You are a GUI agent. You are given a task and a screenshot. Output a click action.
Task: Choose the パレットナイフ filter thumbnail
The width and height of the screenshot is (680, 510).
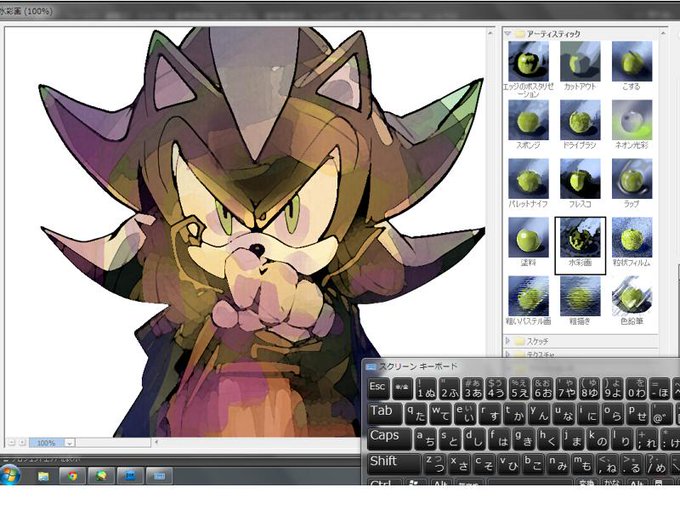click(x=528, y=179)
